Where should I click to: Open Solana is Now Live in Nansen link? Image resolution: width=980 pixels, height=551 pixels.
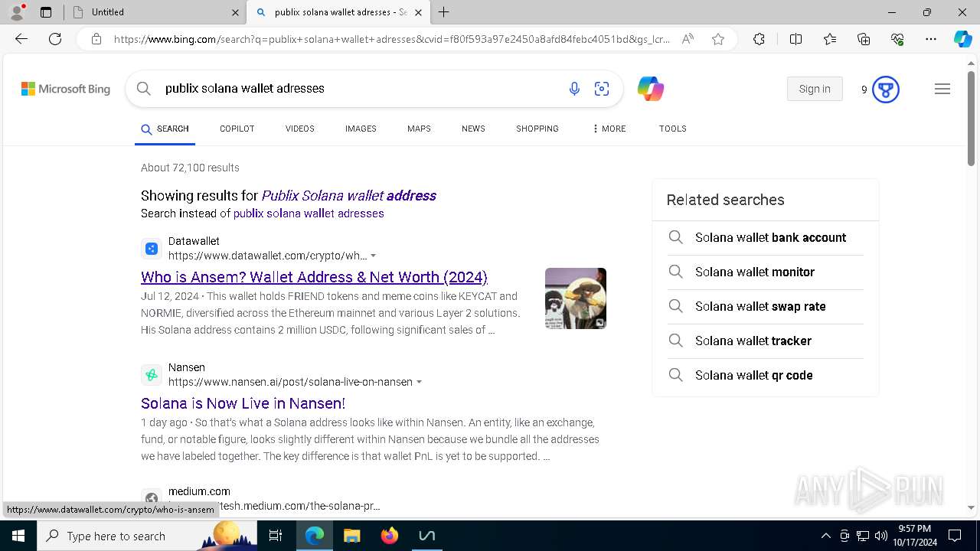tap(243, 403)
